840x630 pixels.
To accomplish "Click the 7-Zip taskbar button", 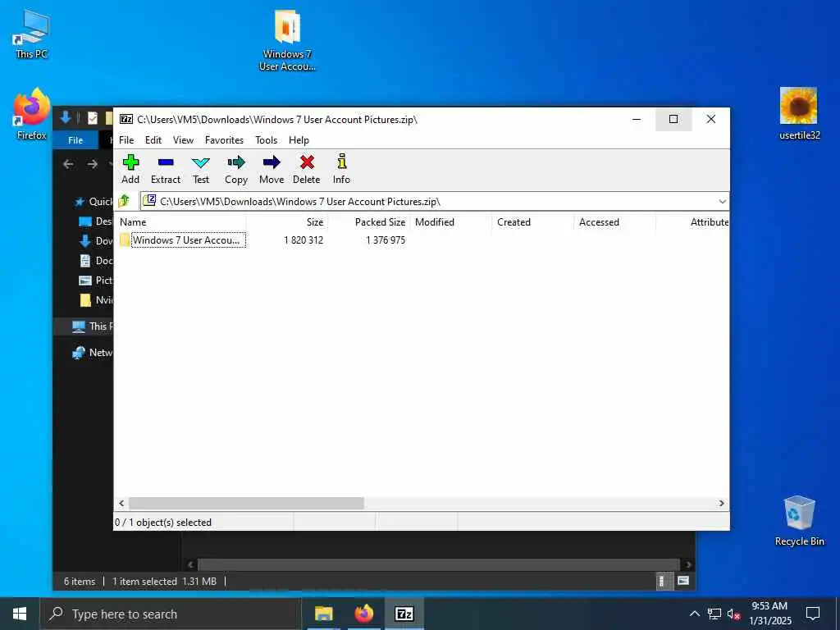I will pyautogui.click(x=404, y=614).
